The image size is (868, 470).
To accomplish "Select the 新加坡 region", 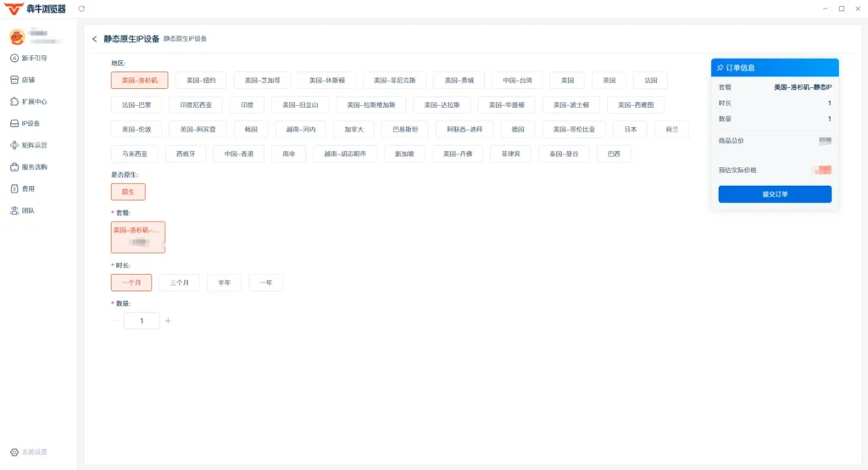I will click(404, 154).
